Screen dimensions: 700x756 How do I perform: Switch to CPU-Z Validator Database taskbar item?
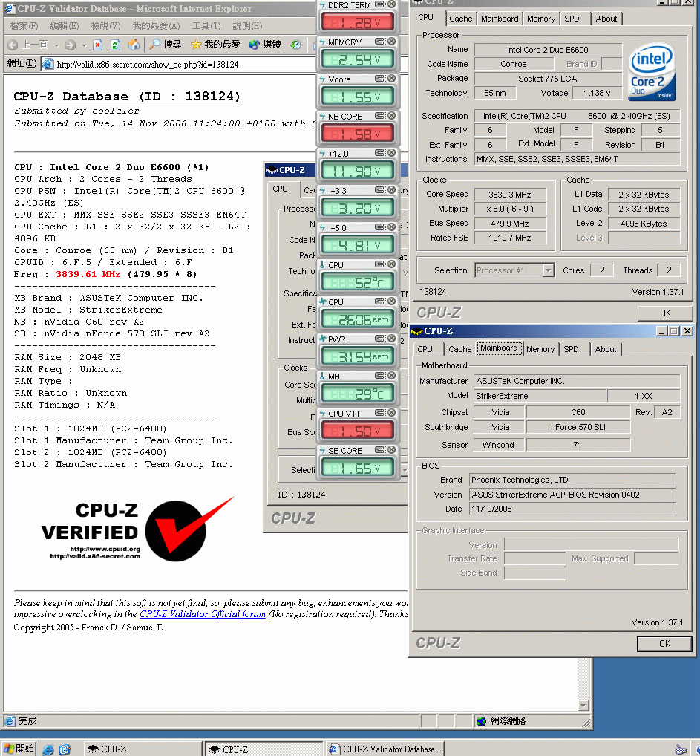385,749
